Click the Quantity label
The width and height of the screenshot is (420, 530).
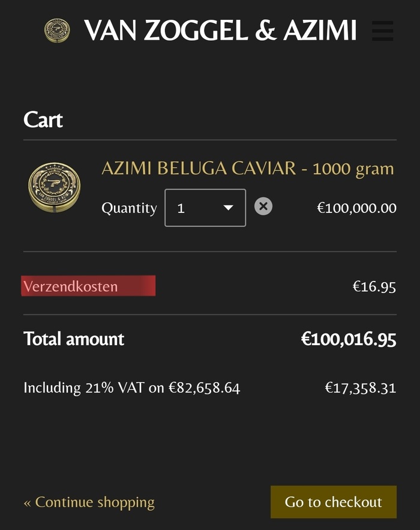pyautogui.click(x=129, y=208)
